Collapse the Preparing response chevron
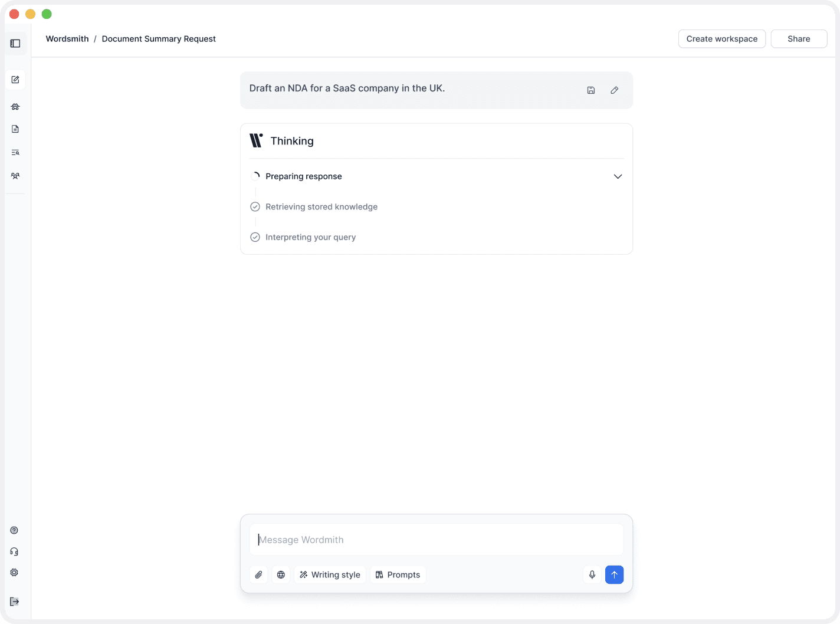The image size is (840, 624). (x=618, y=176)
